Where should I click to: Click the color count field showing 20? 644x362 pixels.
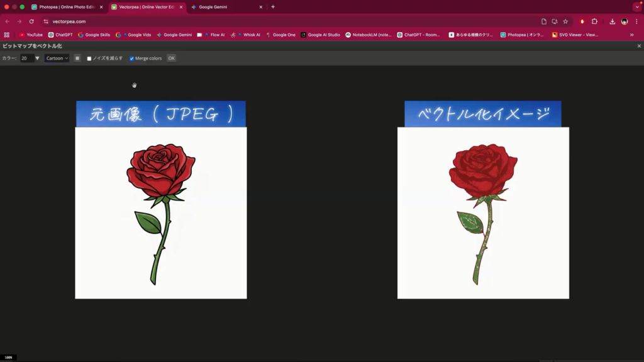(26, 58)
